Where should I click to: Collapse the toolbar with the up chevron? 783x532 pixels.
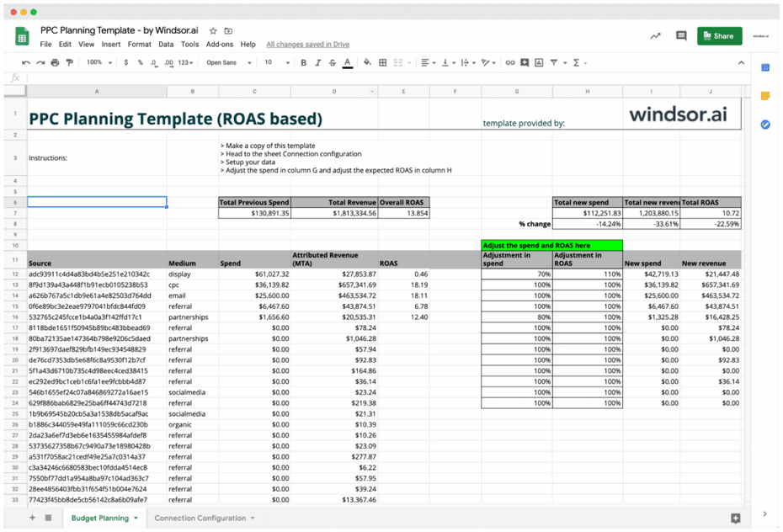click(x=741, y=62)
